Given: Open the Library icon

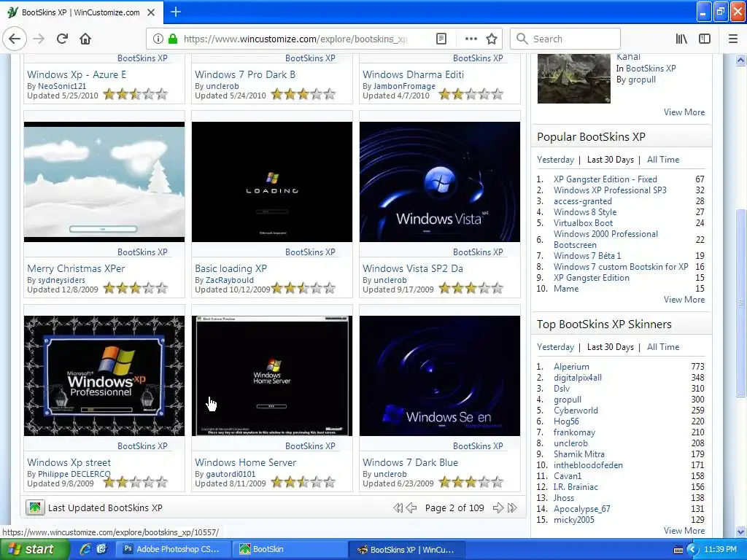Looking at the screenshot, I should [x=681, y=39].
